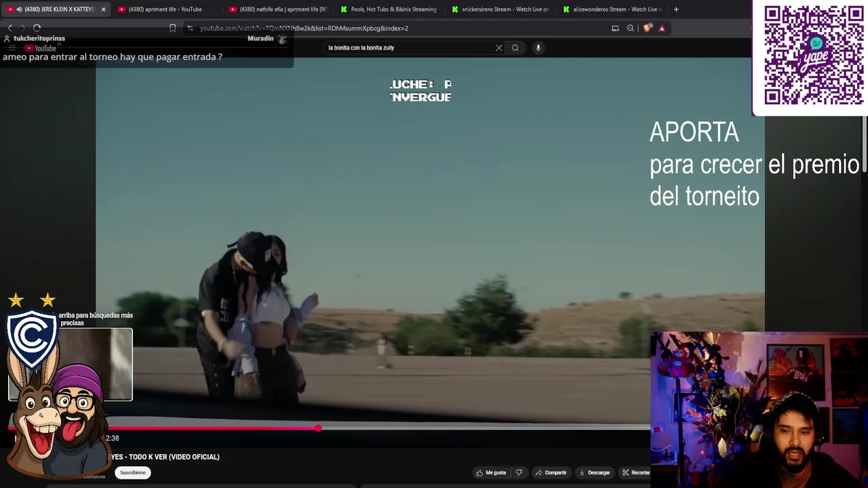Image resolution: width=868 pixels, height=488 pixels.
Task: Click the Recortar clip button
Action: pyautogui.click(x=635, y=472)
